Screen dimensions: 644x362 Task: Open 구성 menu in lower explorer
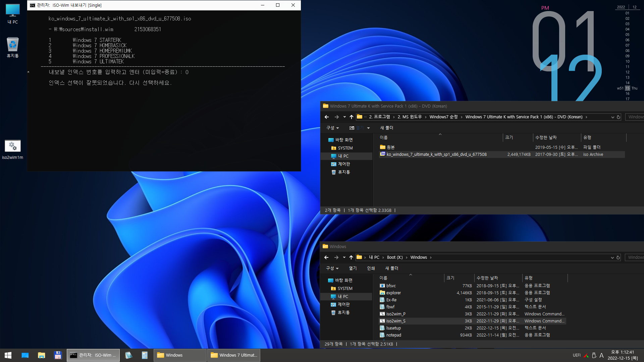(x=332, y=268)
